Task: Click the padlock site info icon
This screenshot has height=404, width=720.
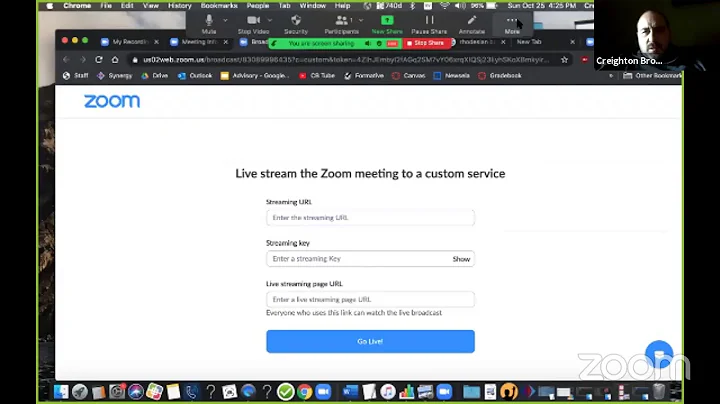Action: [x=135, y=60]
